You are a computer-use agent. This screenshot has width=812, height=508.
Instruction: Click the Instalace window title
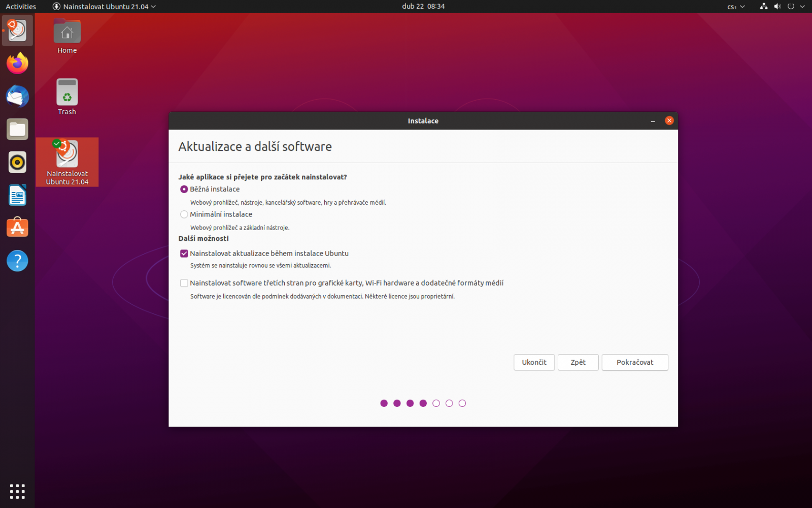pyautogui.click(x=423, y=121)
